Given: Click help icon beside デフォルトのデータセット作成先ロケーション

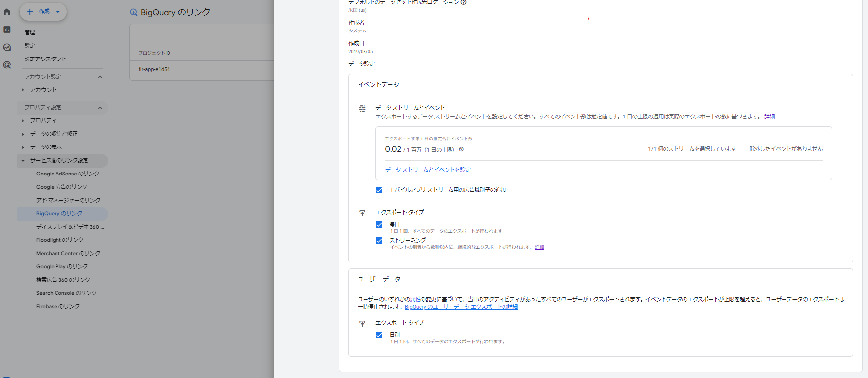Looking at the screenshot, I should 463,2.
